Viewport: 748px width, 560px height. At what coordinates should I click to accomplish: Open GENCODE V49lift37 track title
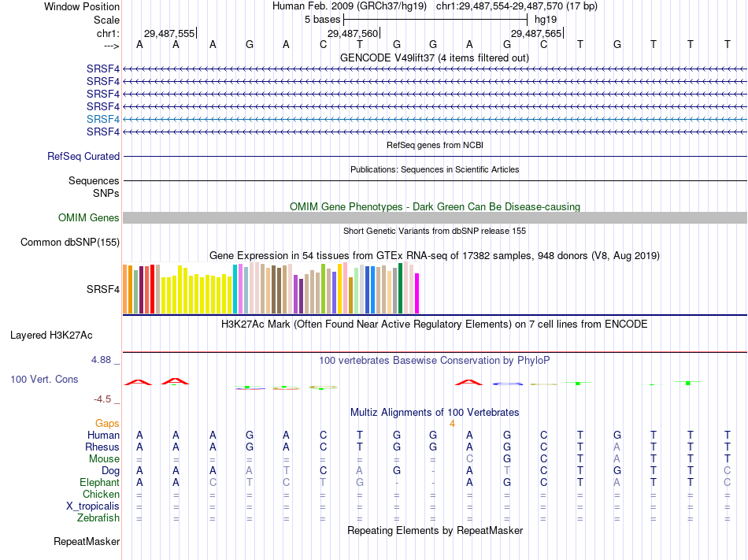[x=434, y=57]
